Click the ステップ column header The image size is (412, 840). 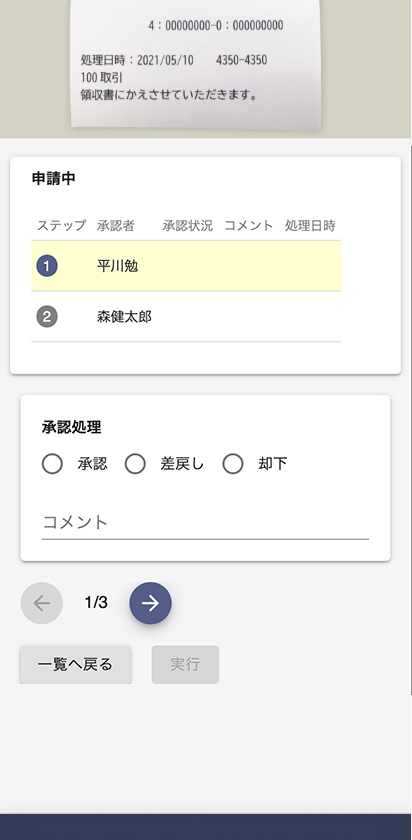61,226
